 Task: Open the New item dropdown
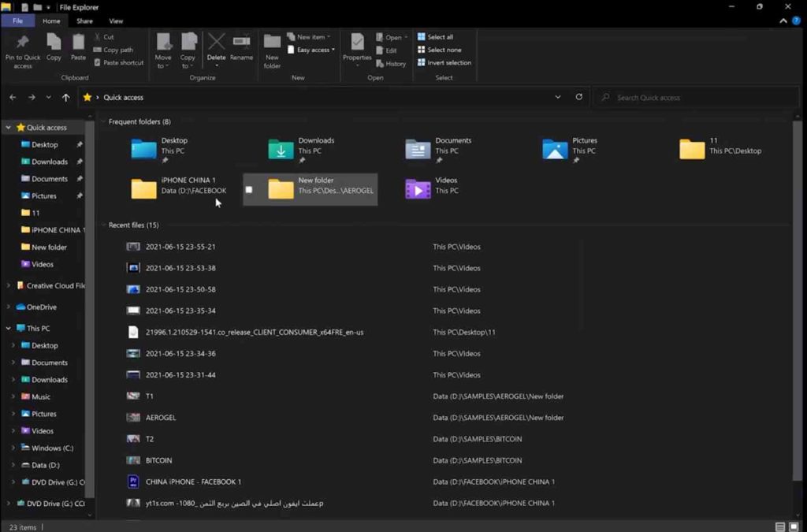(x=309, y=37)
